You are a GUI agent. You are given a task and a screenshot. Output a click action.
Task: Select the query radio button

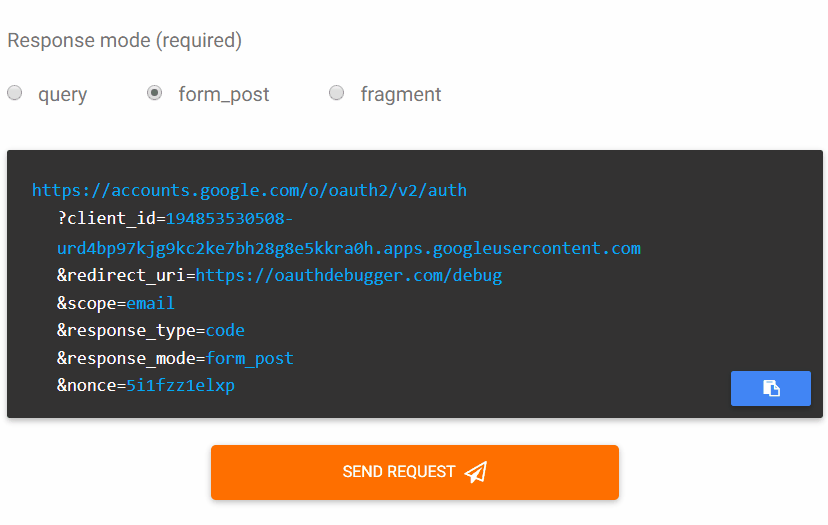coord(15,93)
